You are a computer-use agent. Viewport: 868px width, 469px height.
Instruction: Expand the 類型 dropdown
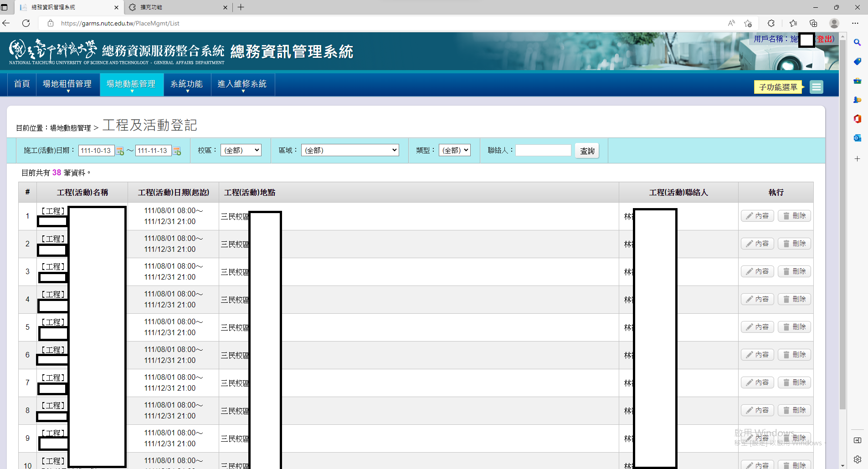pyautogui.click(x=454, y=150)
